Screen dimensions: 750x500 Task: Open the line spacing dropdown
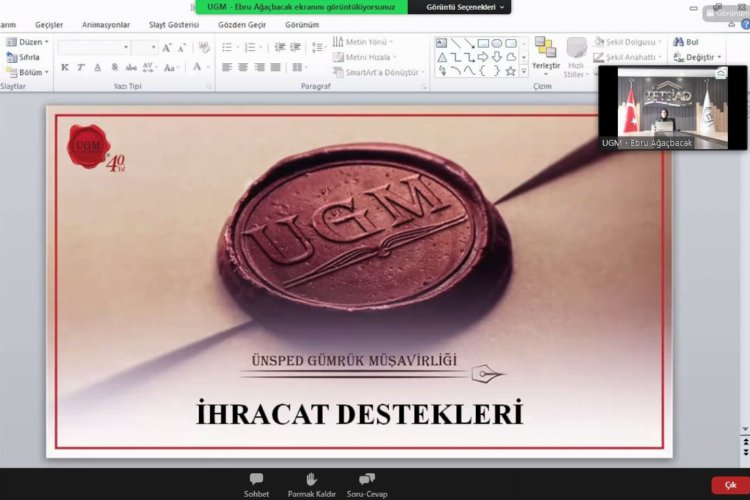point(319,47)
